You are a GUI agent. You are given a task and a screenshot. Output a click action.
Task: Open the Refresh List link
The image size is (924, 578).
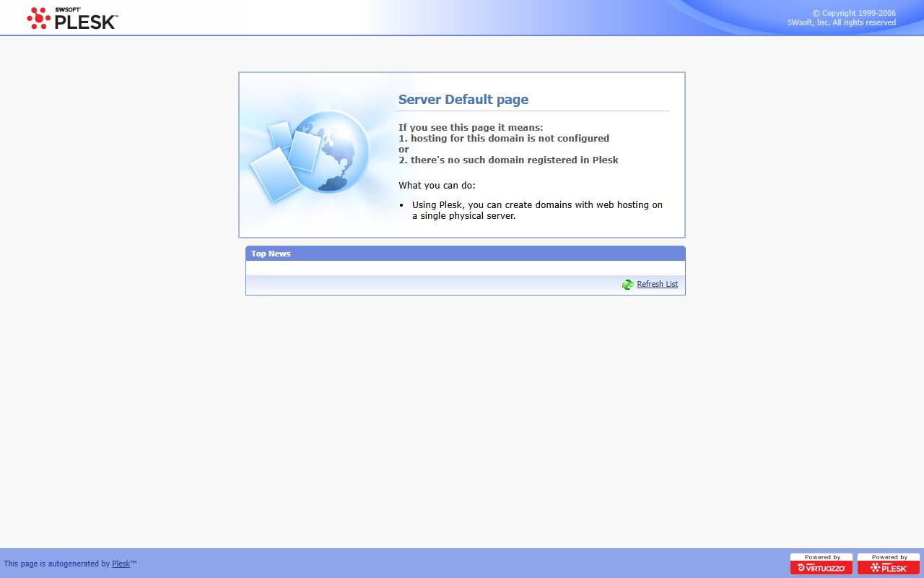(x=657, y=284)
